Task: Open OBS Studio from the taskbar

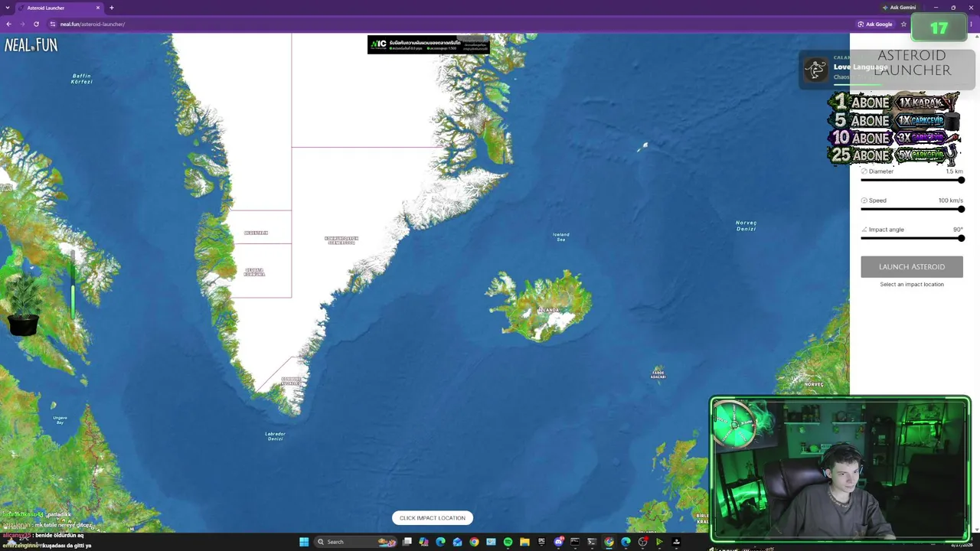Action: (x=642, y=542)
